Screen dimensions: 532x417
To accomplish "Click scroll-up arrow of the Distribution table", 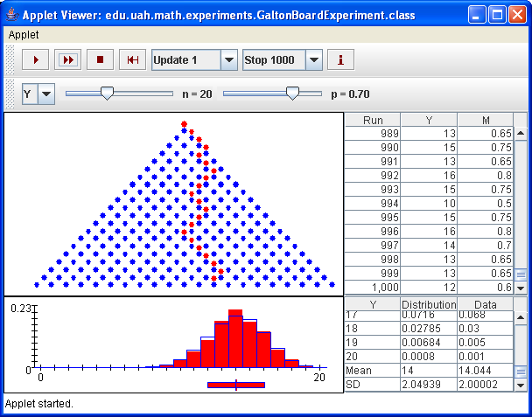I will click(x=521, y=317).
